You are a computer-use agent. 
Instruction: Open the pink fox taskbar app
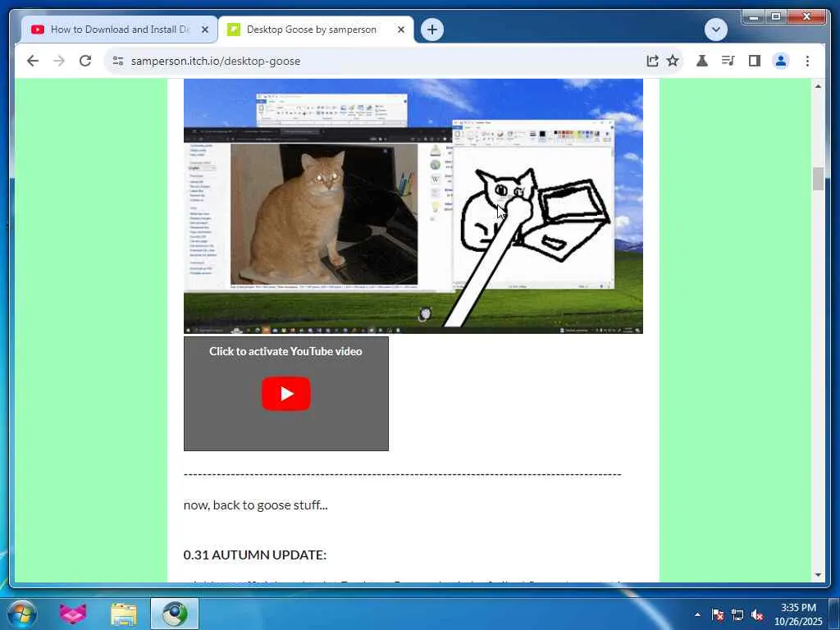(x=73, y=614)
